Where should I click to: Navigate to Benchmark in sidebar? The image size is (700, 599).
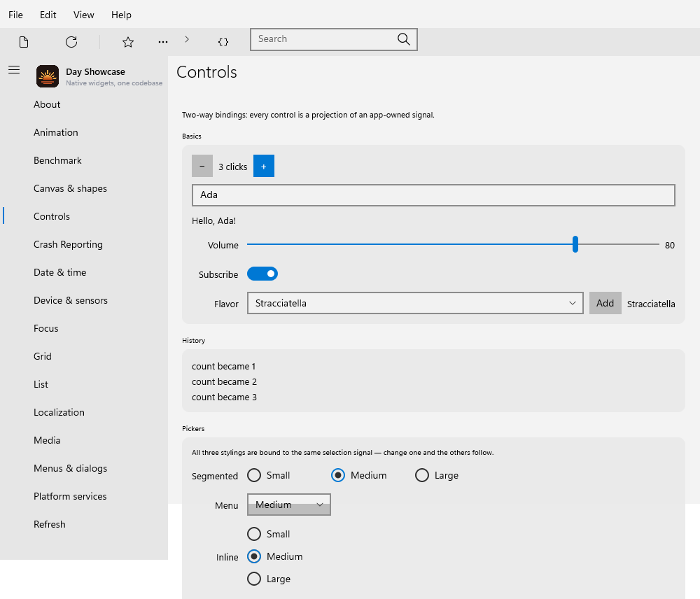point(84,161)
